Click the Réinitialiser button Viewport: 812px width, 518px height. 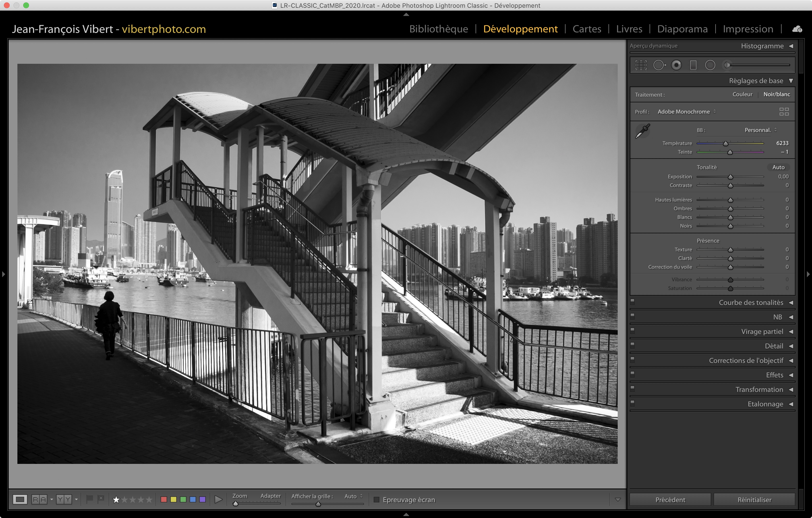click(x=754, y=499)
